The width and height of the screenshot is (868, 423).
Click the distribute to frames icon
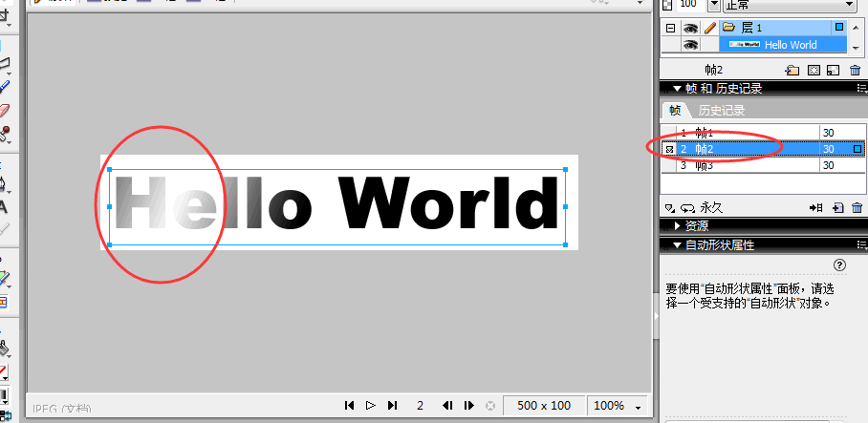coord(815,207)
